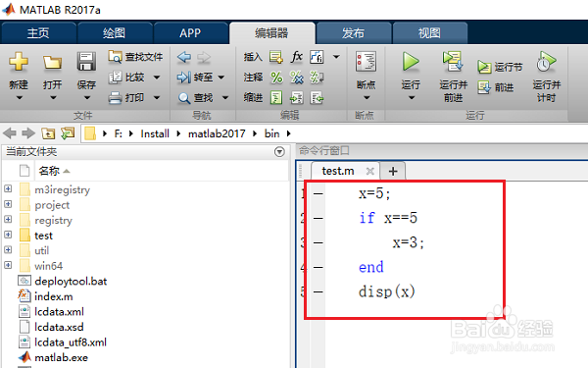
Task: Click Install in path bar
Action: [x=155, y=134]
